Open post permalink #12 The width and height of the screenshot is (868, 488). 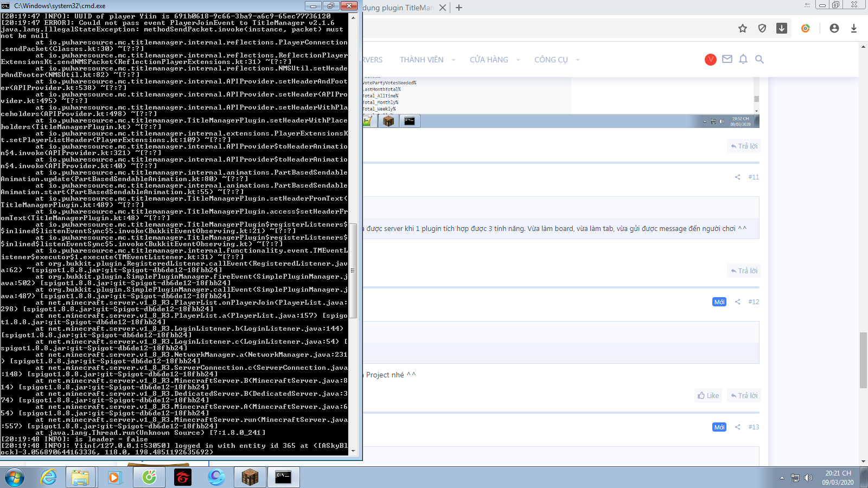coord(754,302)
